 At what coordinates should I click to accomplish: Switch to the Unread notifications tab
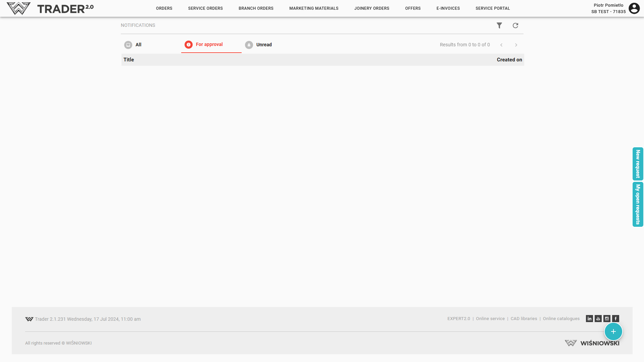(x=259, y=45)
